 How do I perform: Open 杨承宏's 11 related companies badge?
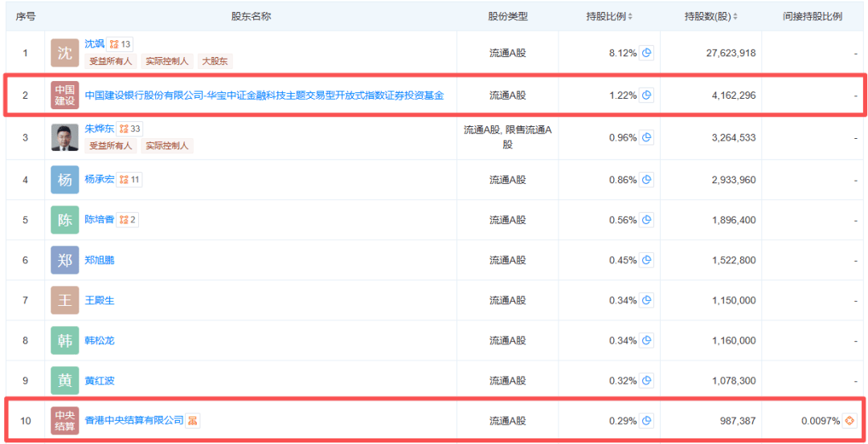click(129, 180)
